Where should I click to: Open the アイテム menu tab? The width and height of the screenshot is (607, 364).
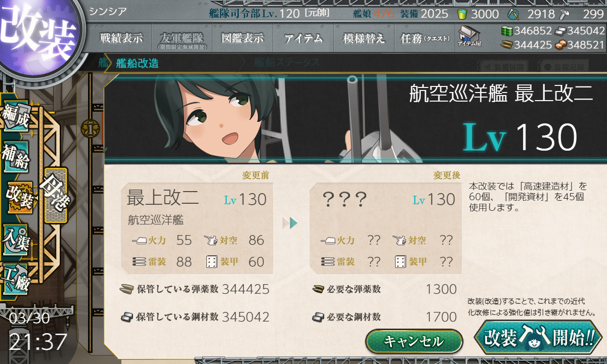click(303, 38)
